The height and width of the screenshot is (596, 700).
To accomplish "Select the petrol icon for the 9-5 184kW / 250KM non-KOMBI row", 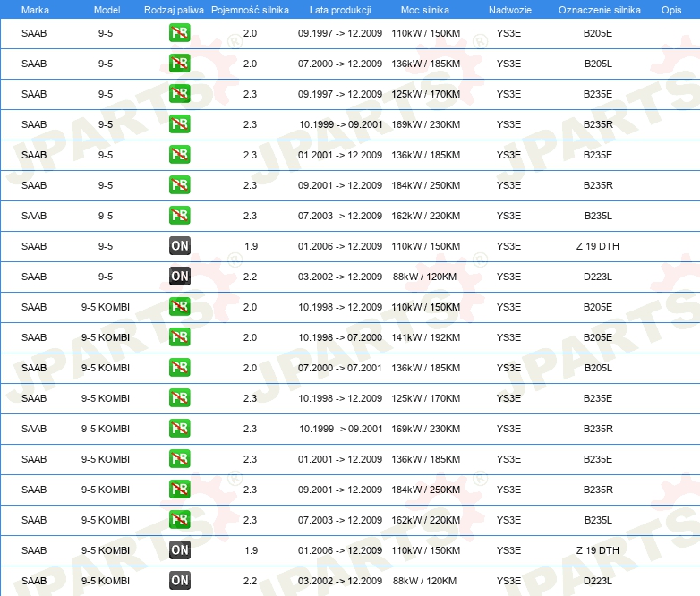I will click(x=179, y=185).
